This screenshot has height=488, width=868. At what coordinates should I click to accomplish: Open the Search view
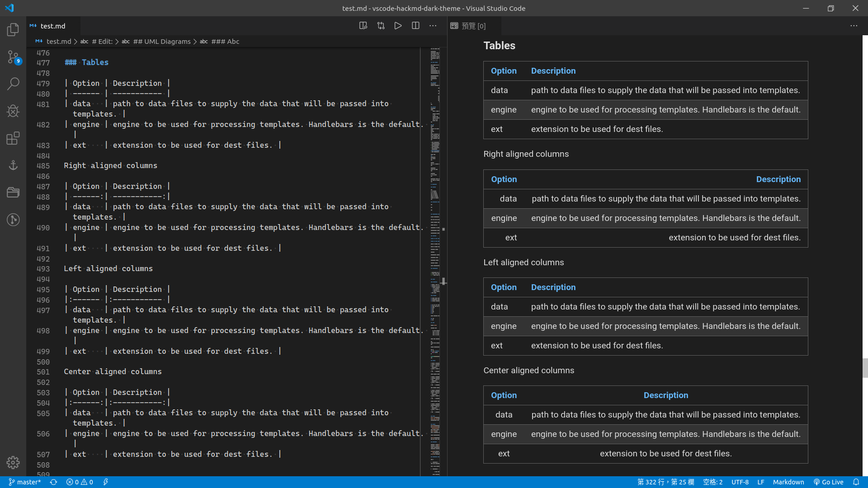13,84
